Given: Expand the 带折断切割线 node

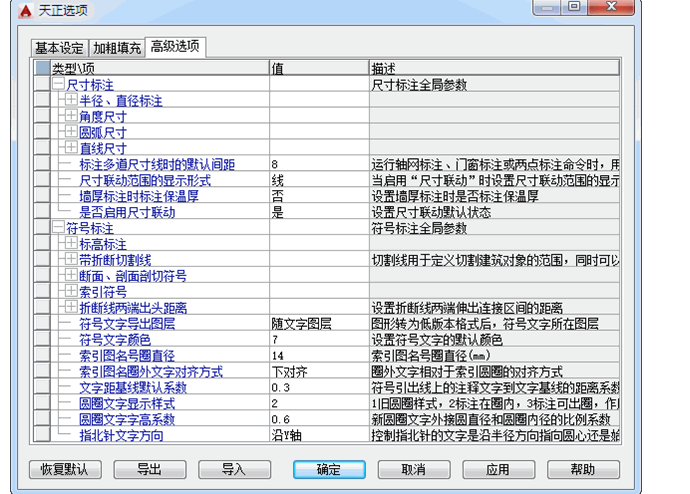Looking at the screenshot, I should click(71, 259).
